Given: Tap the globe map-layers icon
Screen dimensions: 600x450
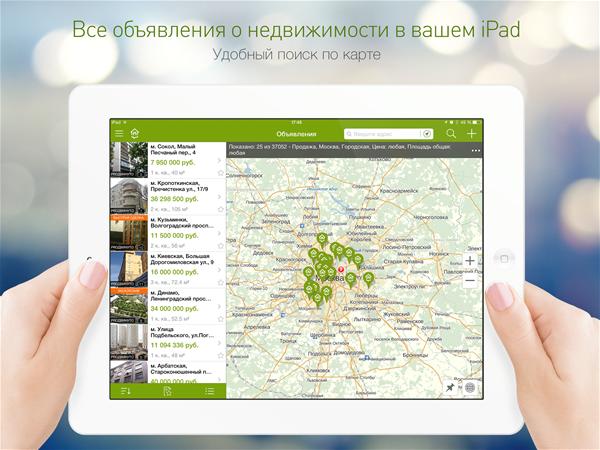Looking at the screenshot, I should tap(470, 388).
